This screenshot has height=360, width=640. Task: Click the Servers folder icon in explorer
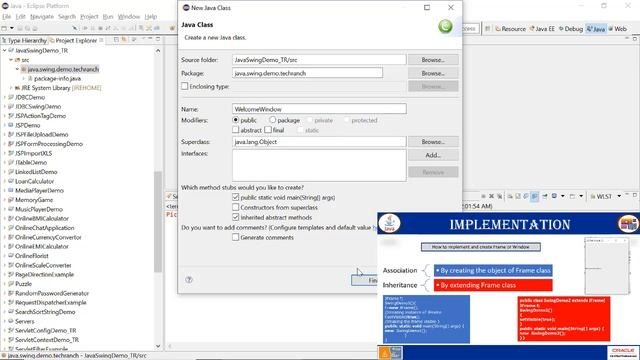point(11,321)
